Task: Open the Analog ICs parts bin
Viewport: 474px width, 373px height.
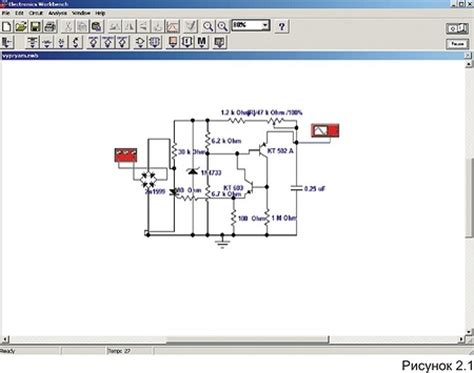Action: pos(93,42)
